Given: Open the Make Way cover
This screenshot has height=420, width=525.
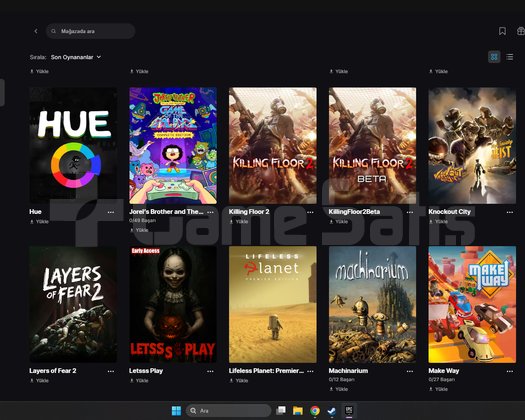Looking at the screenshot, I should tap(472, 304).
